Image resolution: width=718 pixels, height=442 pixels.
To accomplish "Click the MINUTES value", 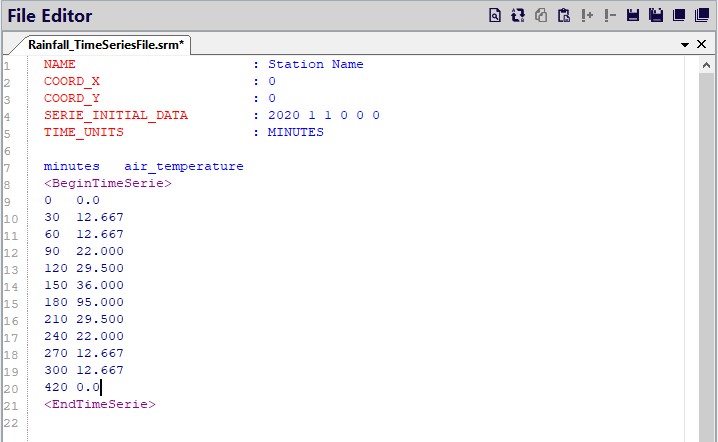I will coord(295,132).
